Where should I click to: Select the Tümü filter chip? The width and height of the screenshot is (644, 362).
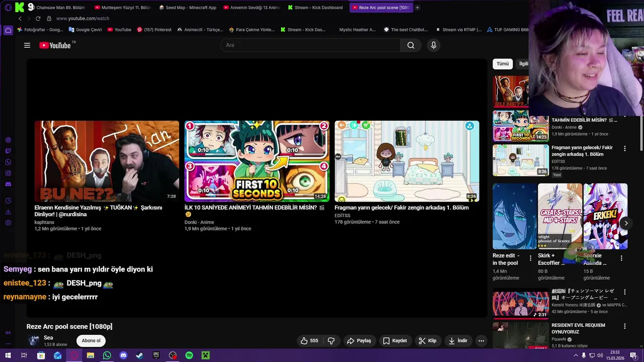point(503,64)
